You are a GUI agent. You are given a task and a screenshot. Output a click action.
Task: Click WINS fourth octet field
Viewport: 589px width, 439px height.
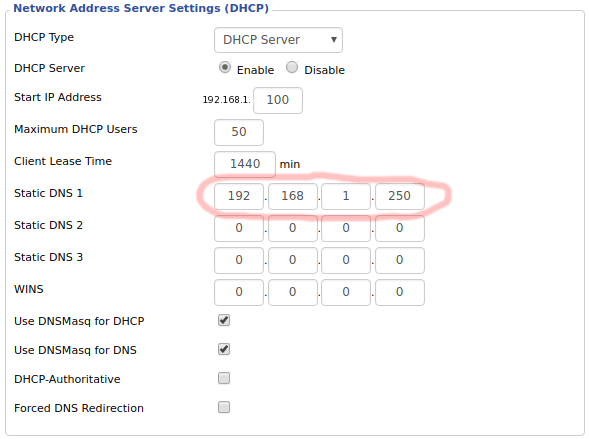click(x=400, y=292)
